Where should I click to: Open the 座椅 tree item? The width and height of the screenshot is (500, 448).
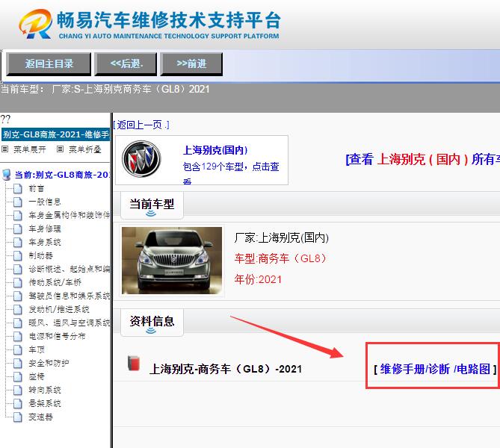[x=37, y=376]
